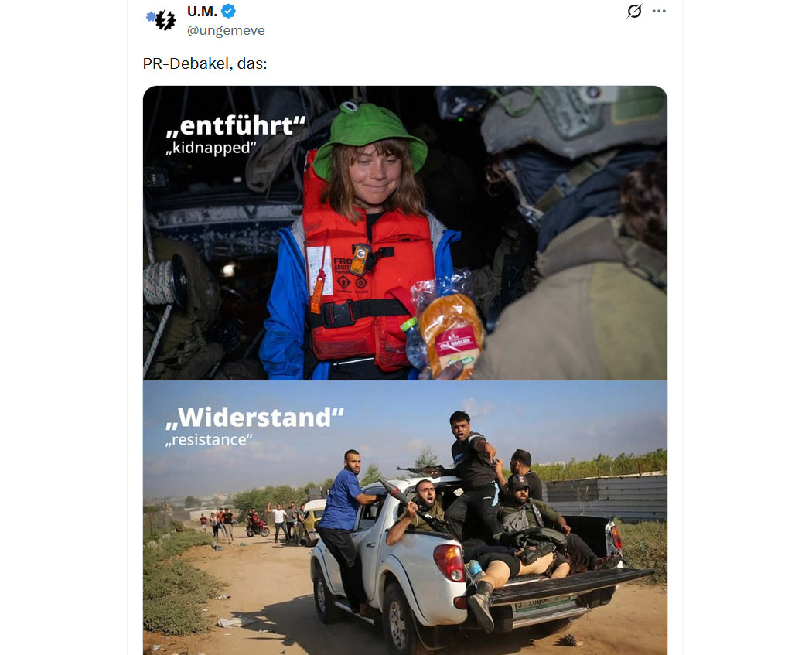Click the truck's red taillight
This screenshot has width=812, height=655.
[449, 563]
